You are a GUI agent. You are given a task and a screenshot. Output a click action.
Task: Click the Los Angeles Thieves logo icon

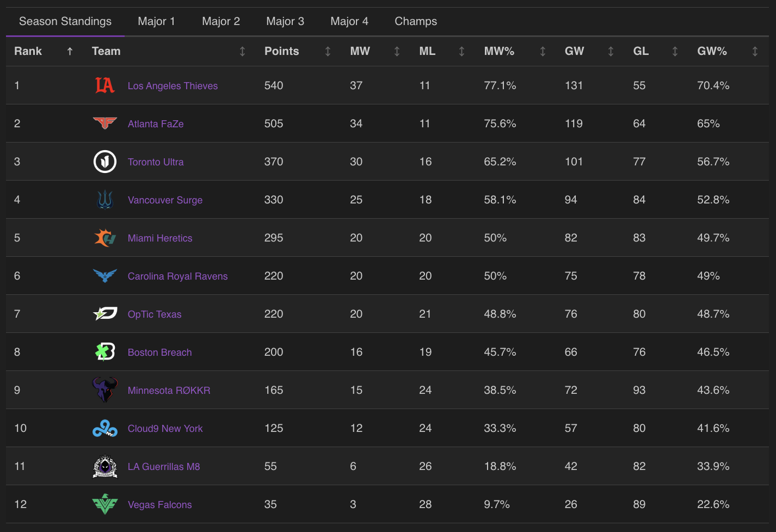click(x=104, y=85)
